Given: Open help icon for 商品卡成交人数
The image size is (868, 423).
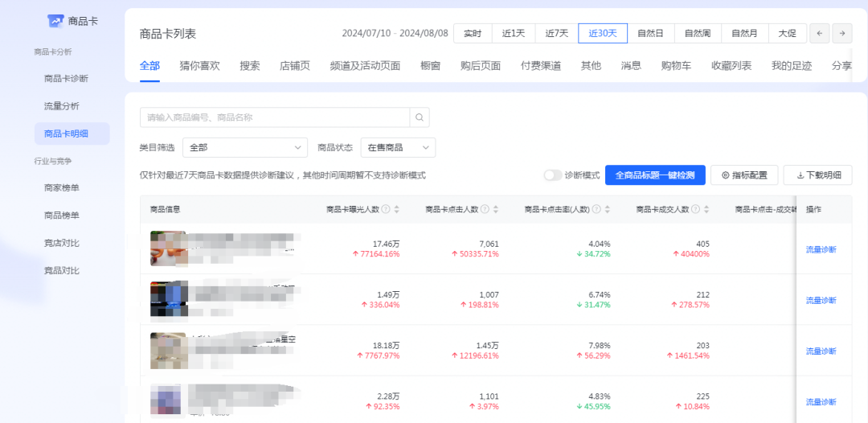Looking at the screenshot, I should click(x=695, y=209).
